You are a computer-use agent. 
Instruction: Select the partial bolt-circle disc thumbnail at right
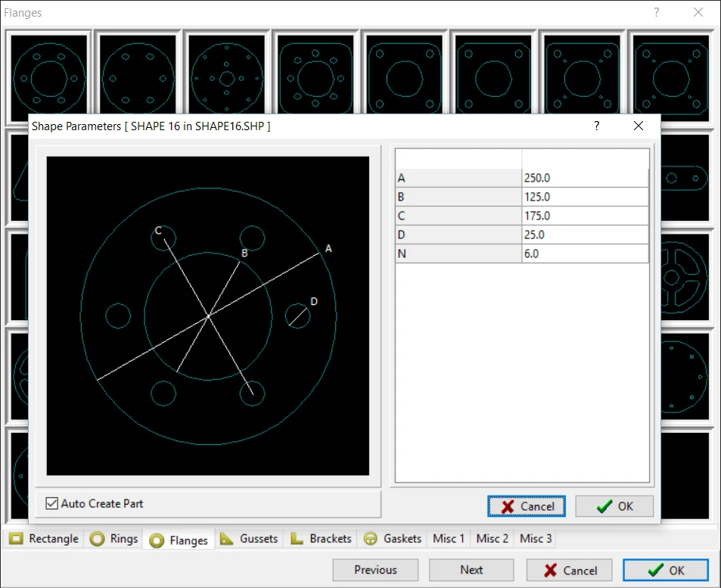[x=685, y=376]
